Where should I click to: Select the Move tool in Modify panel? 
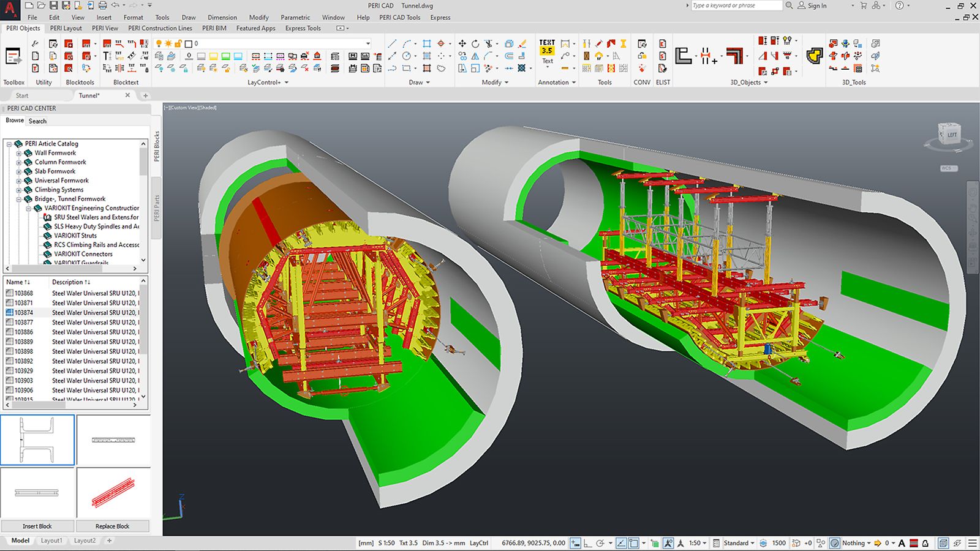pyautogui.click(x=462, y=43)
